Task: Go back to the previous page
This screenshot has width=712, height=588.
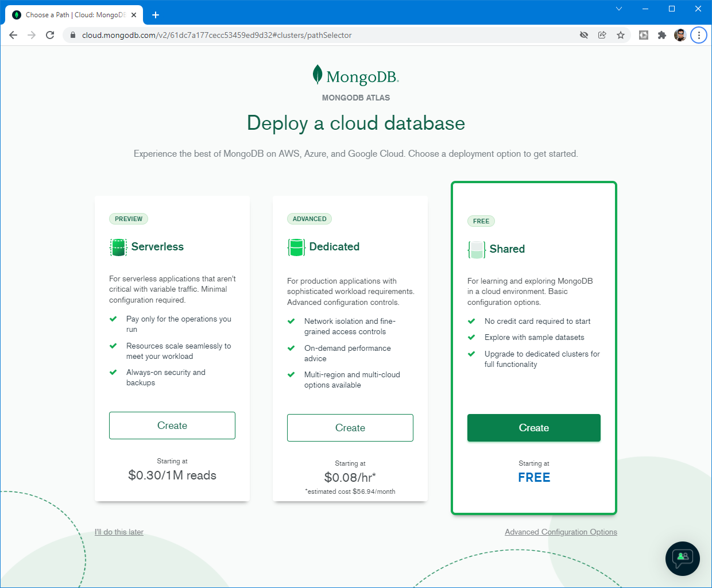Action: (x=13, y=35)
